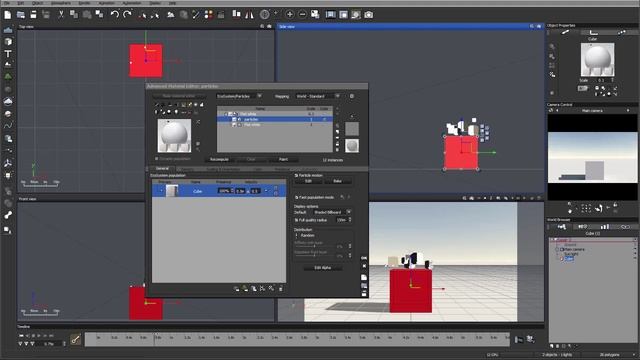Select the wind turbine ventilator tool
The width and height of the screenshot is (640, 360).
point(8,163)
